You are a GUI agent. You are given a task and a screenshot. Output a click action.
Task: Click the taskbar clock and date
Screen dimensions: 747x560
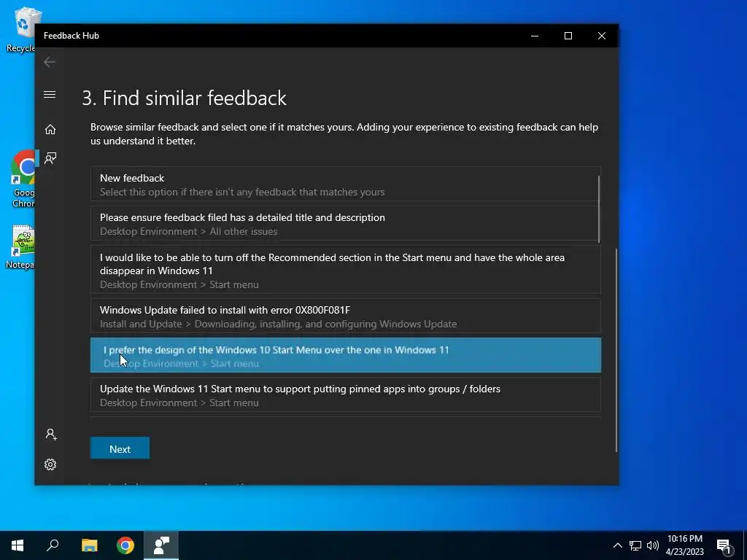[x=684, y=545]
